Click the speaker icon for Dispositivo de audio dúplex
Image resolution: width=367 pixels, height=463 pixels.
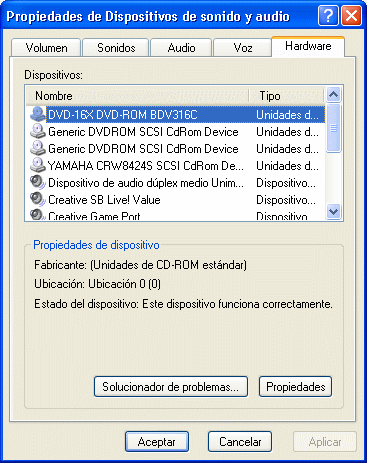coord(38,183)
